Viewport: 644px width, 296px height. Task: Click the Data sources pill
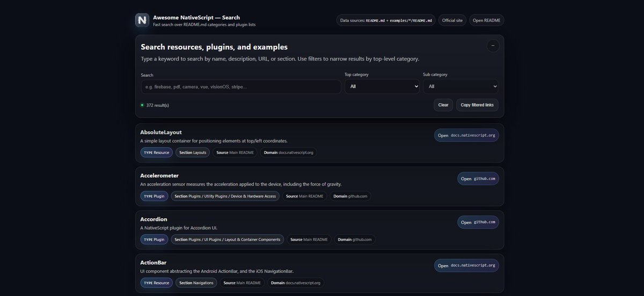[386, 20]
